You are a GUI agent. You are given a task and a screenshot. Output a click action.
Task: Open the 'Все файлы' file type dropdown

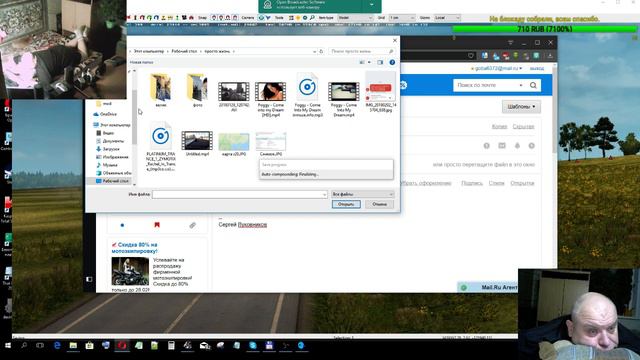click(362, 194)
